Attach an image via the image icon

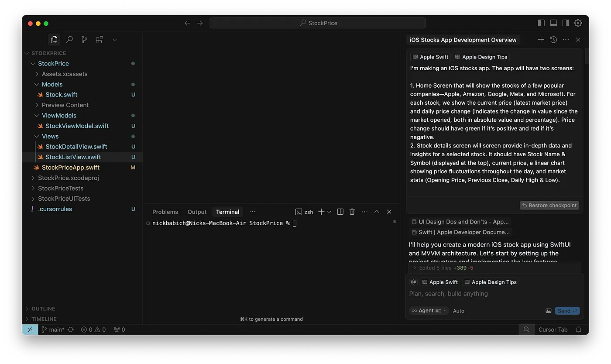(x=549, y=310)
